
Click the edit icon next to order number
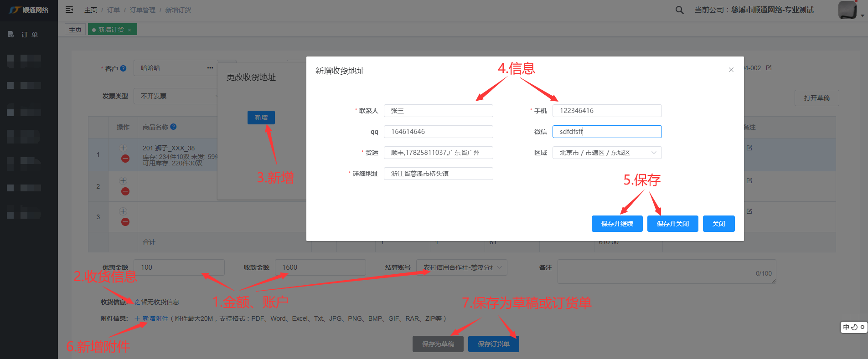click(769, 68)
